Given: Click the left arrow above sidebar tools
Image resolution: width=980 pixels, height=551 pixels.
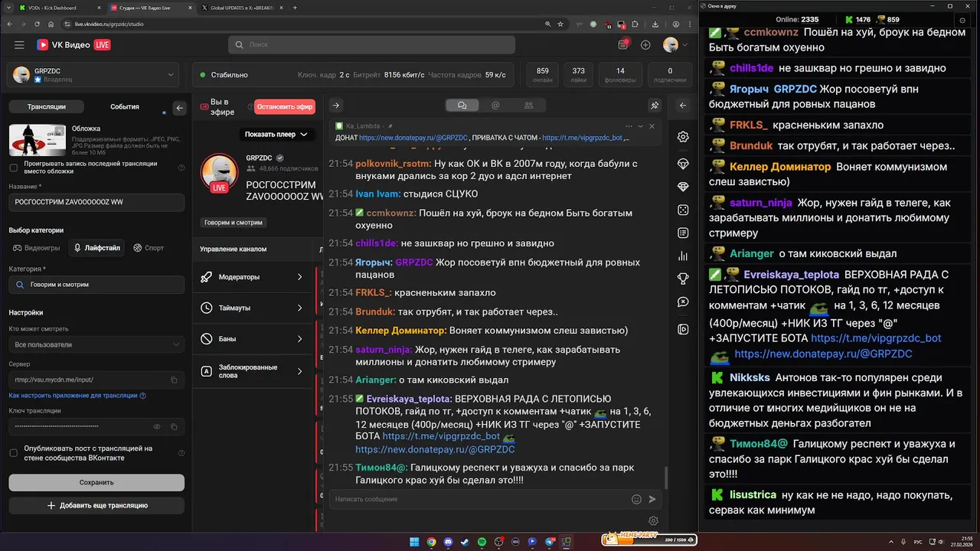Looking at the screenshot, I should click(x=683, y=106).
